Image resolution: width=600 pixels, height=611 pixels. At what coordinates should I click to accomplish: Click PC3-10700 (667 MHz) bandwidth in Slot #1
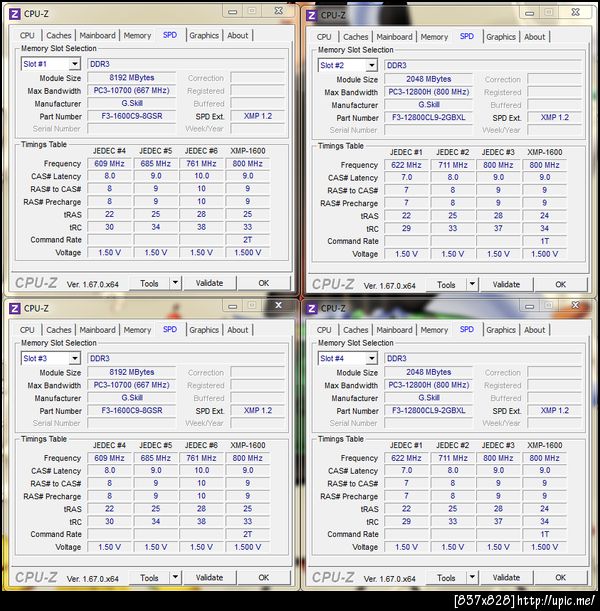point(132,90)
